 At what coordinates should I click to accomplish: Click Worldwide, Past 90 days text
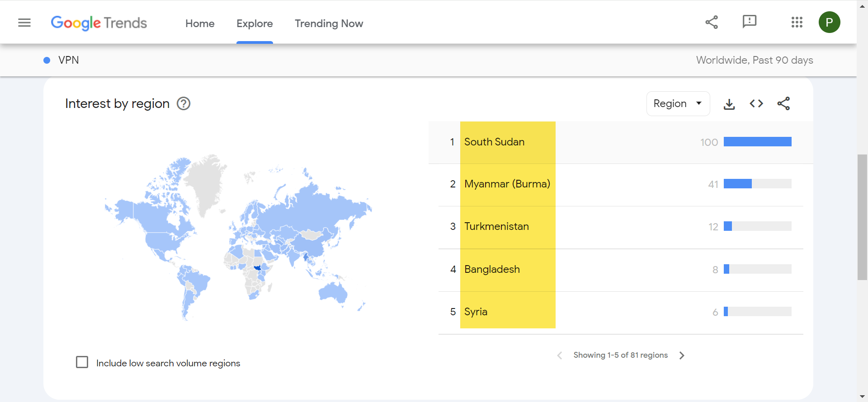point(755,60)
